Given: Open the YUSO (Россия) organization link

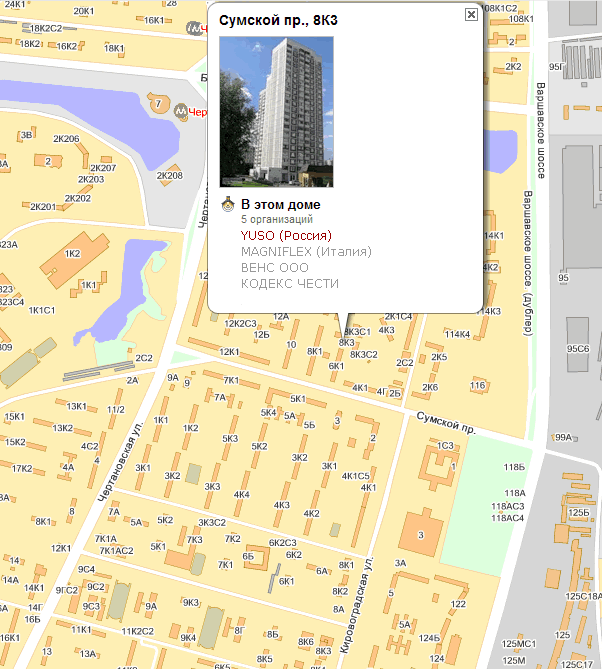Looking at the screenshot, I should click(286, 236).
